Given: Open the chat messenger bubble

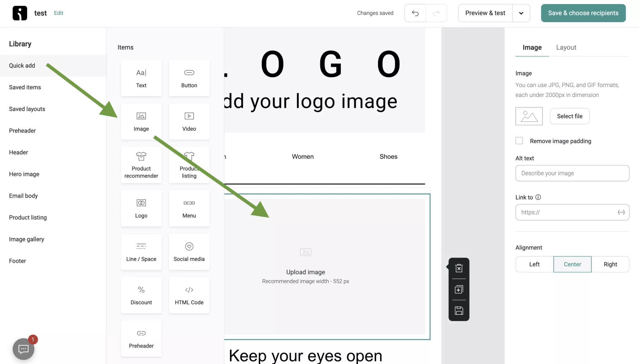Looking at the screenshot, I should tap(23, 349).
